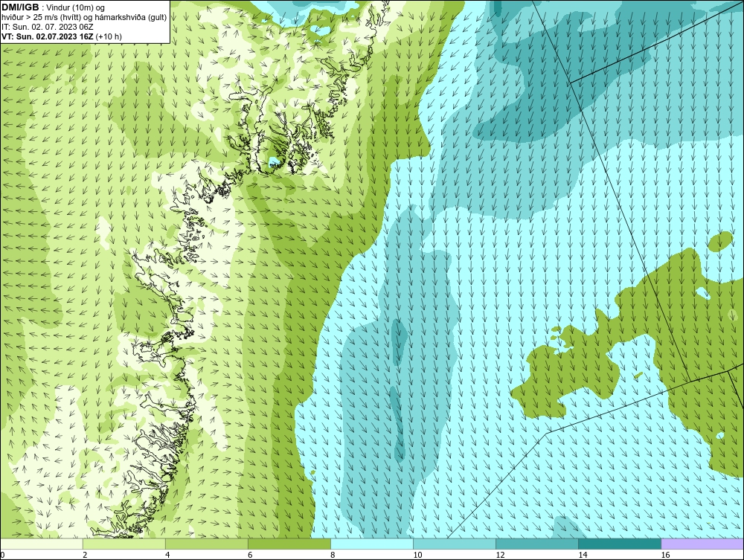Click the legend label "12"
The height and width of the screenshot is (560, 744).
point(500,555)
